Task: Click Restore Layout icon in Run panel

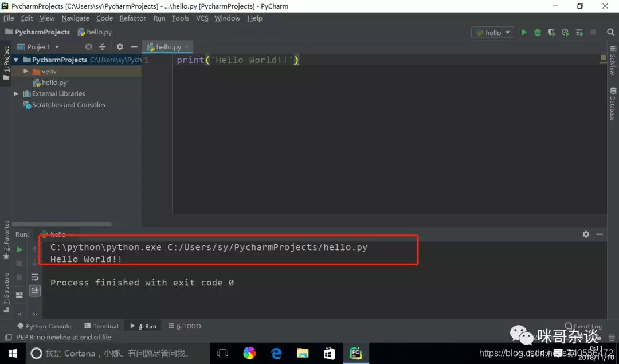Action: pos(19,295)
